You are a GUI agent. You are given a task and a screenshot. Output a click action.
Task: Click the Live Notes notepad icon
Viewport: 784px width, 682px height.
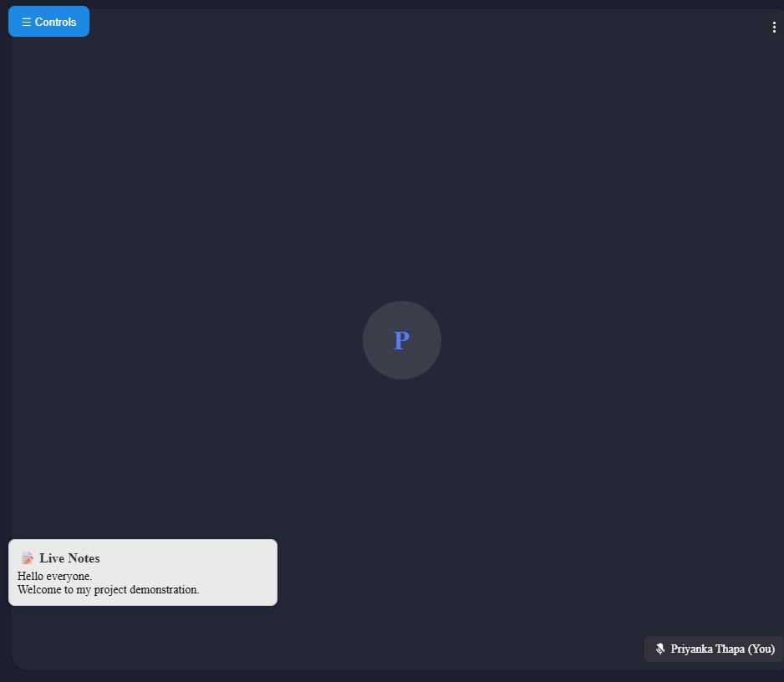click(x=27, y=558)
